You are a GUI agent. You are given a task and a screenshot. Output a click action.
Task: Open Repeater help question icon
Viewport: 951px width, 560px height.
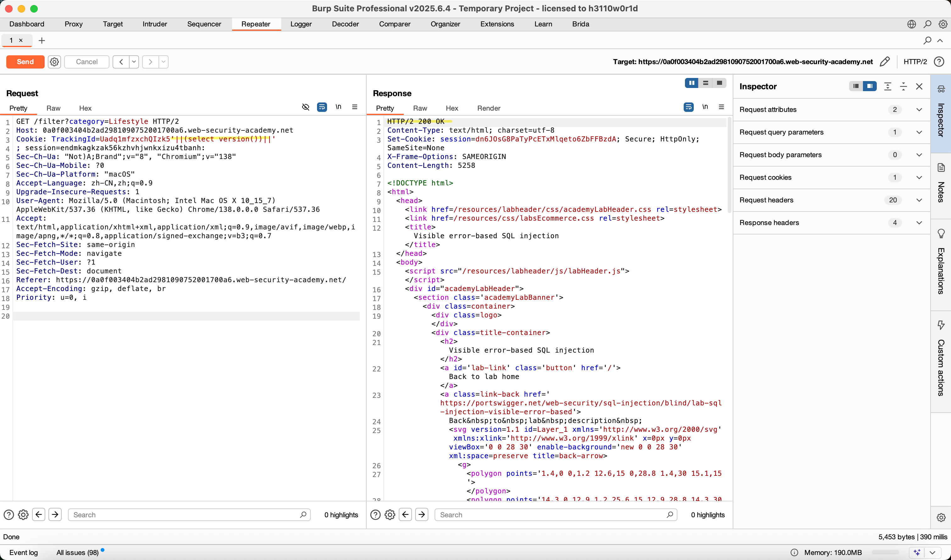(x=939, y=62)
